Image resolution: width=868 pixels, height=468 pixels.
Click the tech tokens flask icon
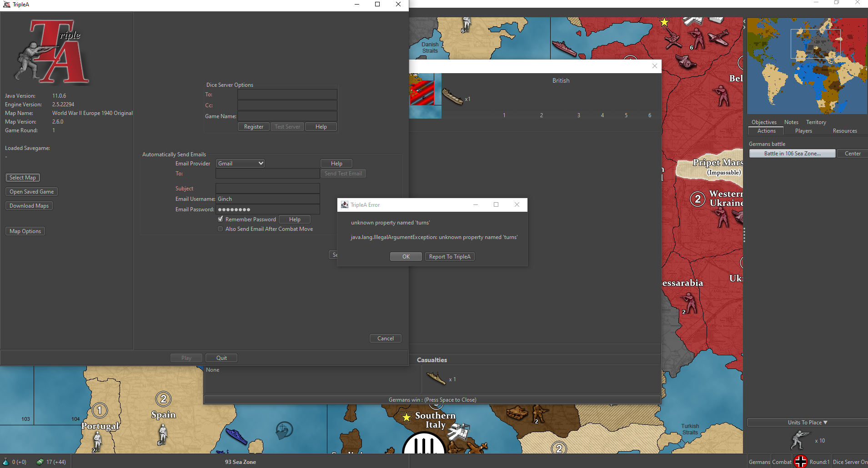[x=6, y=462]
